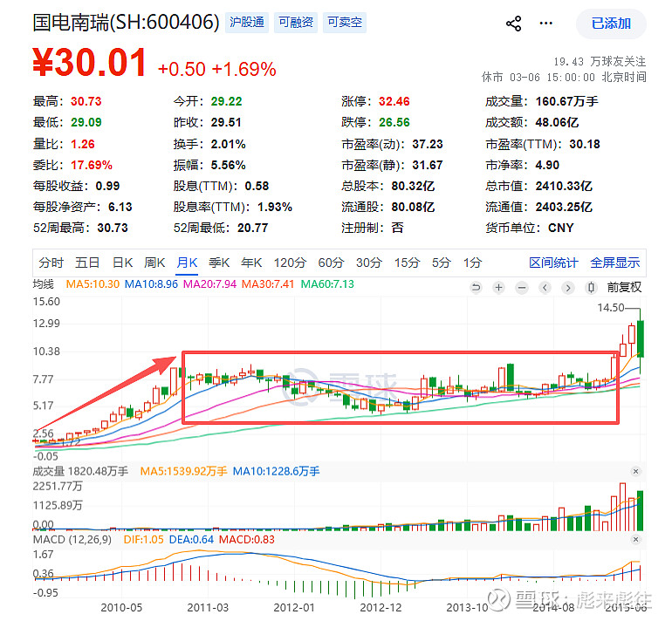Open the three-dot more options menu

click(545, 24)
